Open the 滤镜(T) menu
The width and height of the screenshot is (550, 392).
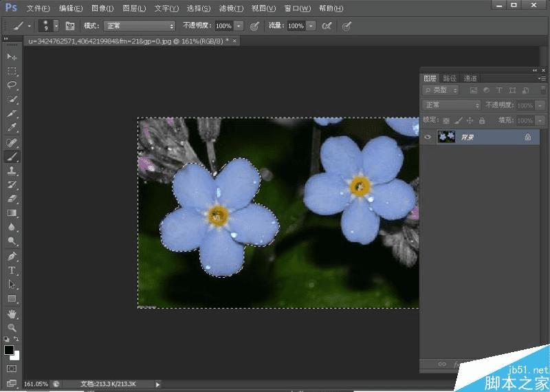click(x=230, y=8)
